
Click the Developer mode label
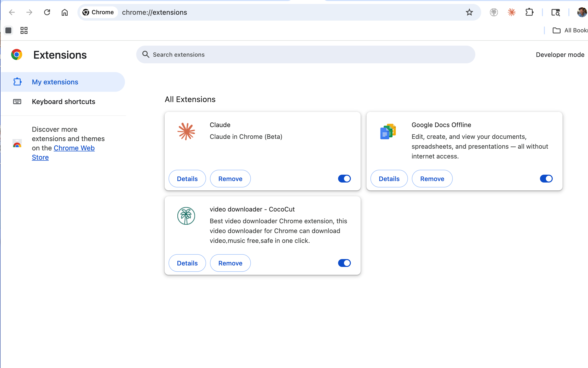coord(560,55)
